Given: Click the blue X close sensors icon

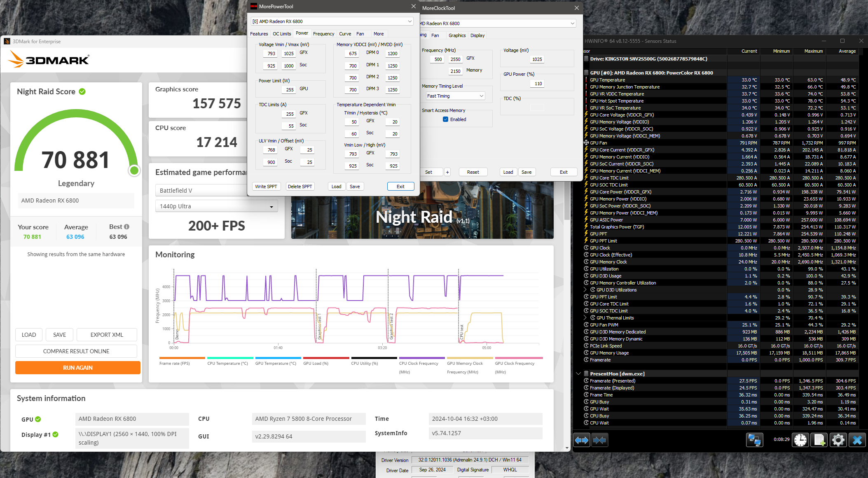Looking at the screenshot, I should point(857,440).
